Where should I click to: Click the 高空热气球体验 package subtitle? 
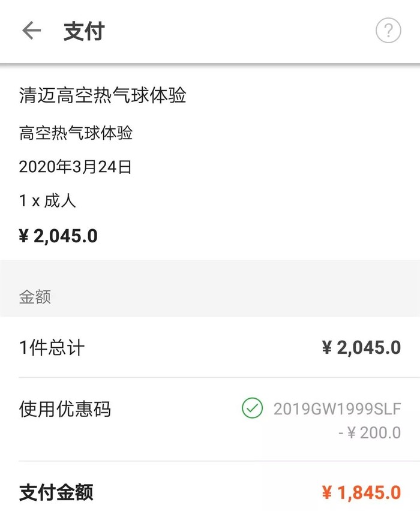coord(76,133)
